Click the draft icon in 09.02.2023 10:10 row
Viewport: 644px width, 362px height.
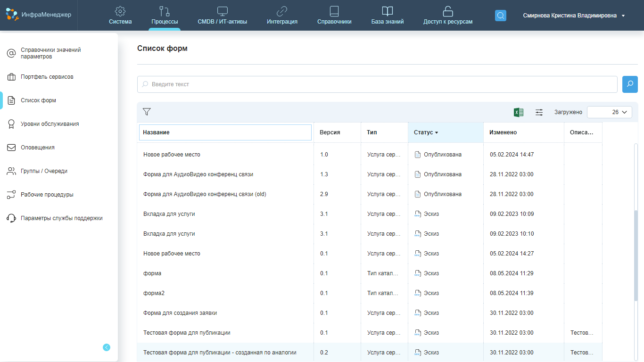[417, 234]
